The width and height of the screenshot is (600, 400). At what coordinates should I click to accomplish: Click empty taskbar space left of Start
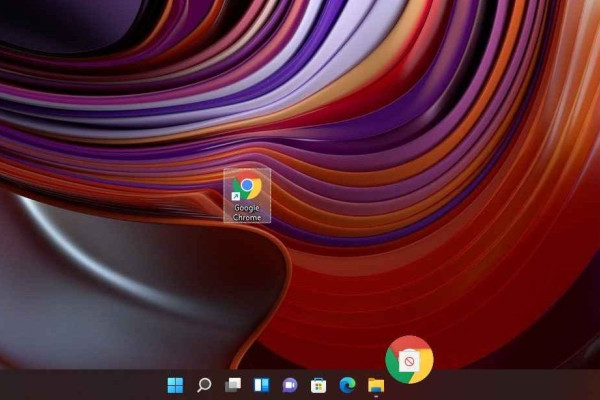(80, 385)
